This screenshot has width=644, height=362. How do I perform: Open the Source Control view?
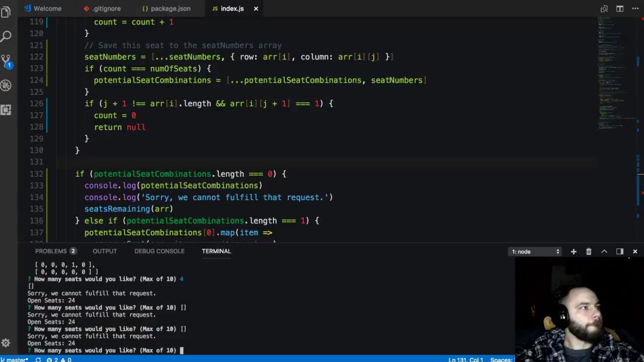point(6,61)
